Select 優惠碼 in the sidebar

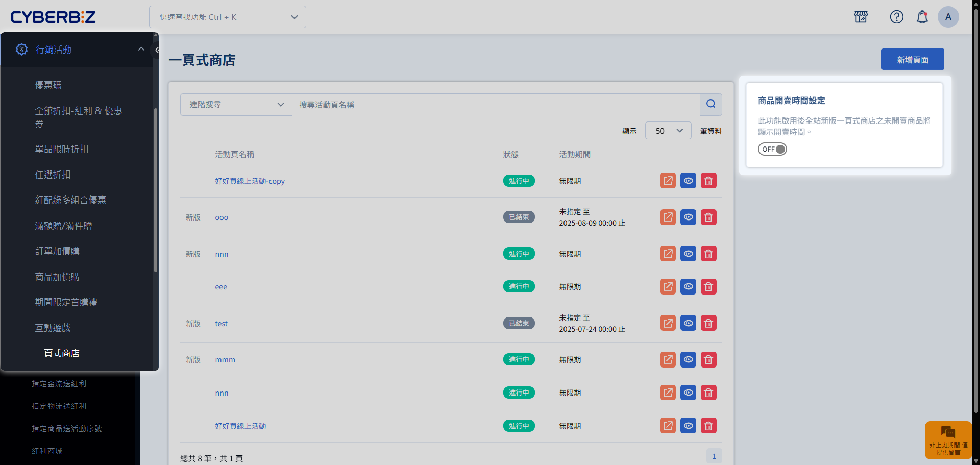(x=48, y=85)
